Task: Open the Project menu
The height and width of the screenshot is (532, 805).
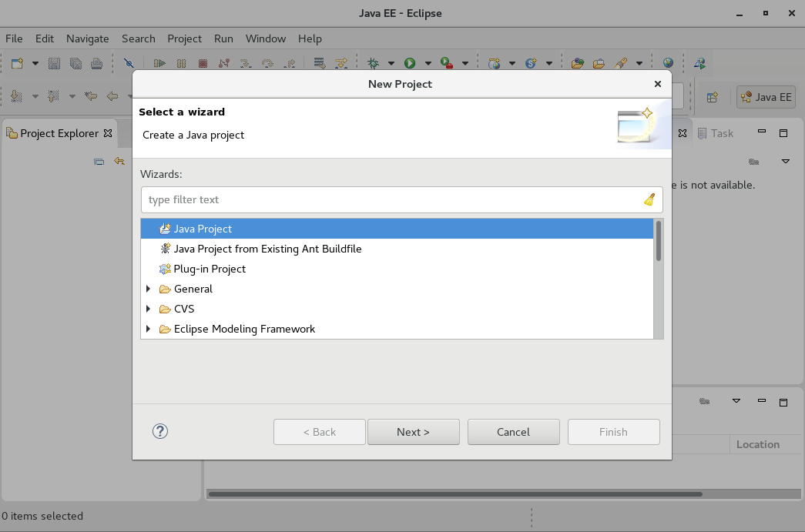Action: (x=184, y=38)
